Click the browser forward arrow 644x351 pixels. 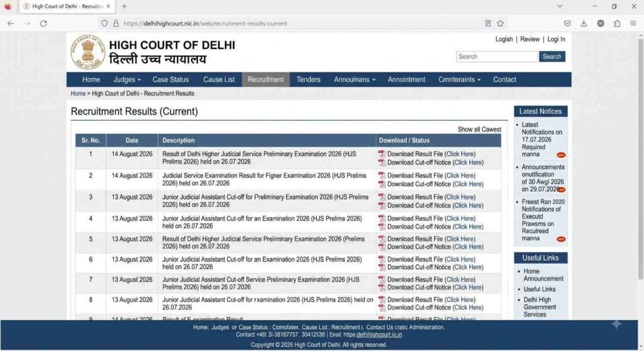(27, 23)
